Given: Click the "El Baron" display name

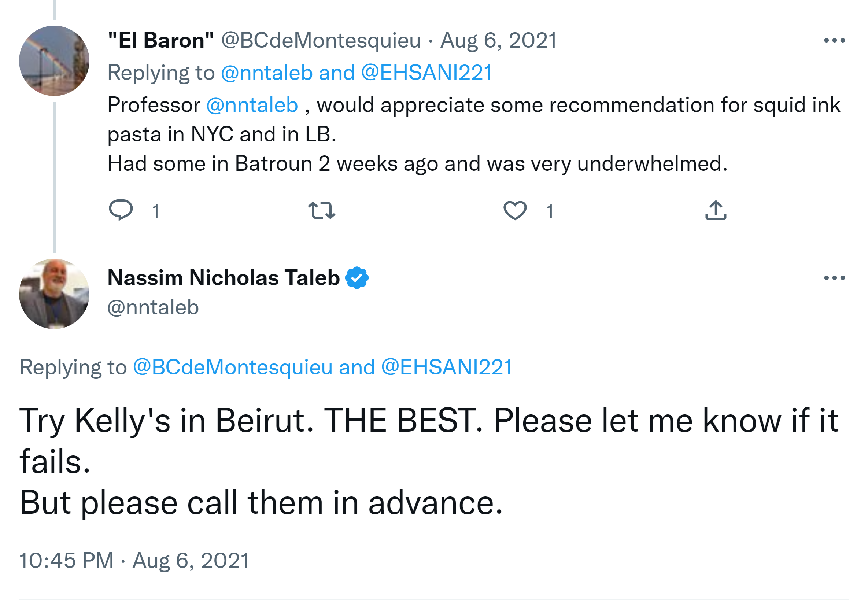Looking at the screenshot, I should 161,40.
